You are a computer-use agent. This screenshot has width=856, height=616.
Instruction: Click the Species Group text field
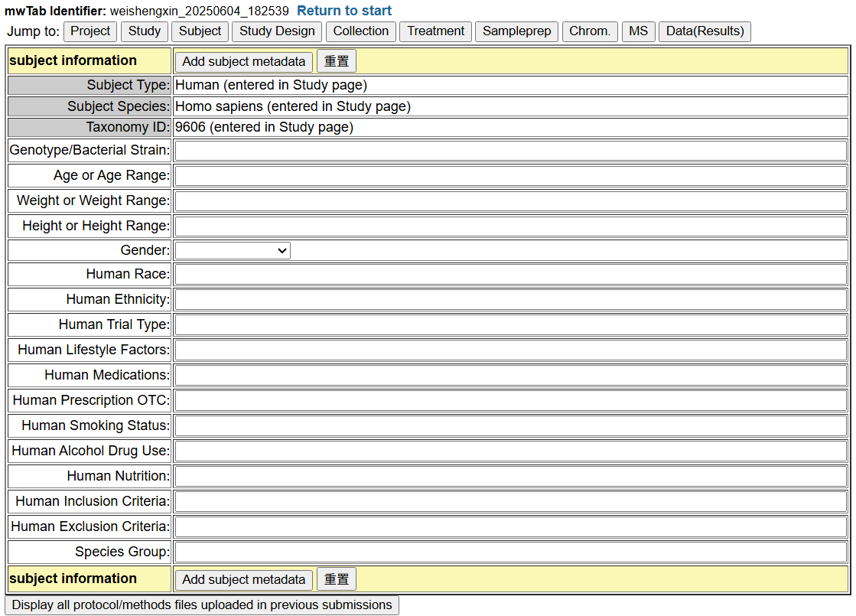(510, 552)
